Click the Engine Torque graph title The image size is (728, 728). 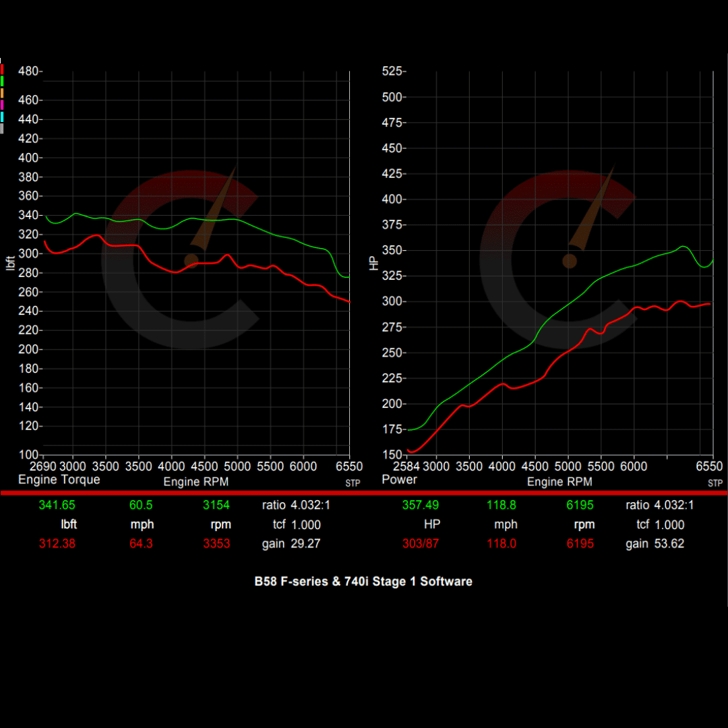tap(59, 480)
